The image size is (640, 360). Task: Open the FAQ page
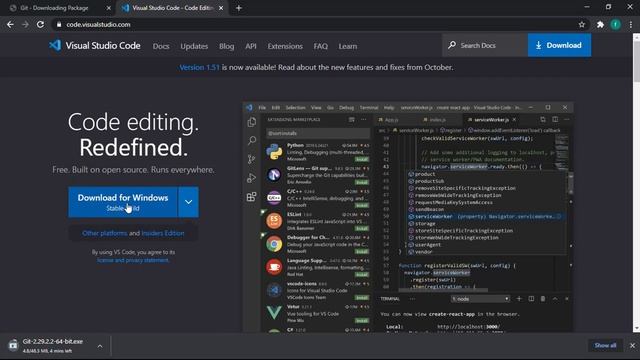click(320, 46)
